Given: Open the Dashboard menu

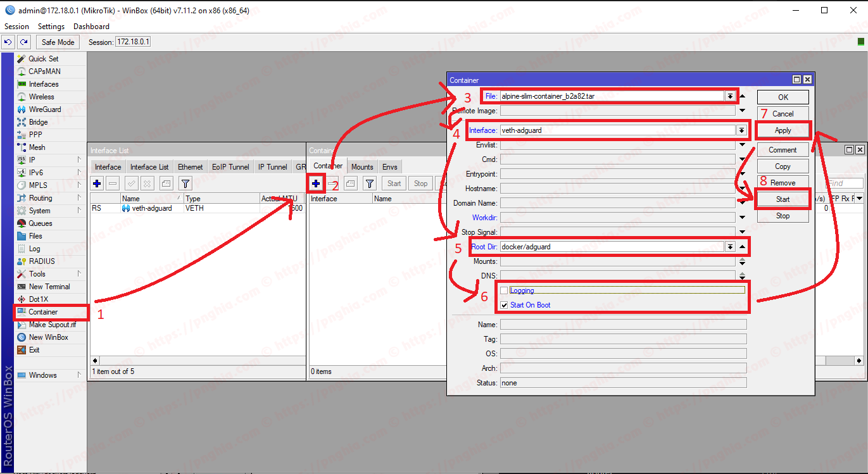Looking at the screenshot, I should click(91, 27).
